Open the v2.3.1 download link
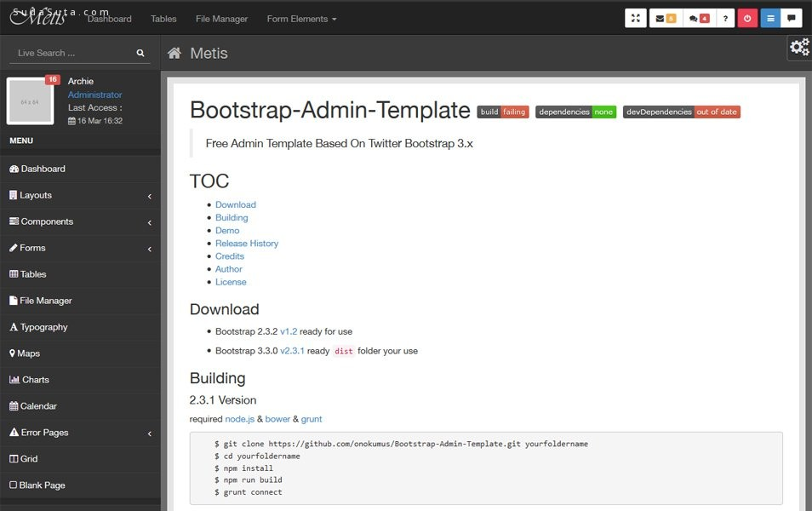This screenshot has width=812, height=511. (x=292, y=351)
